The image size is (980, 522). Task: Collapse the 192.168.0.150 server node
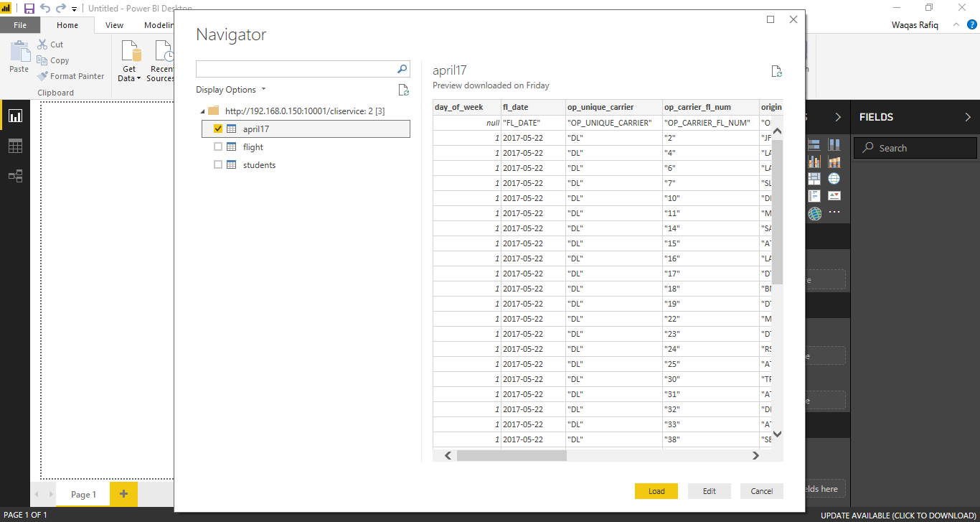click(x=202, y=111)
